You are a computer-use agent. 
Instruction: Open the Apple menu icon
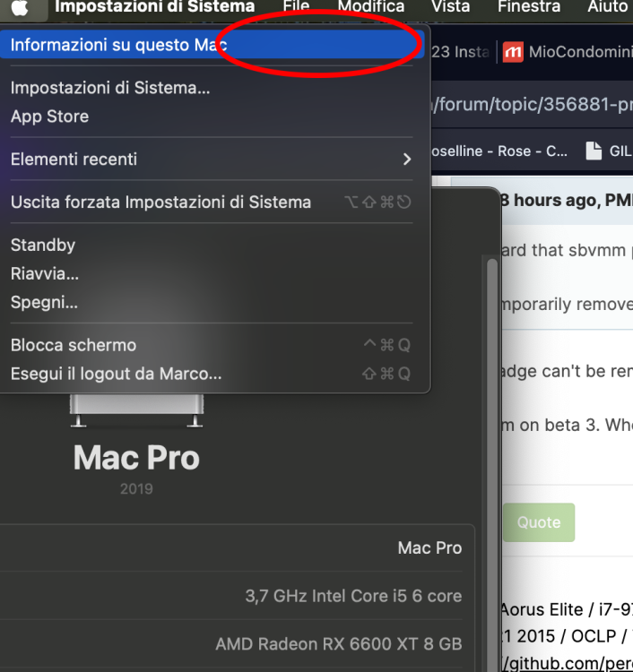[20, 7]
